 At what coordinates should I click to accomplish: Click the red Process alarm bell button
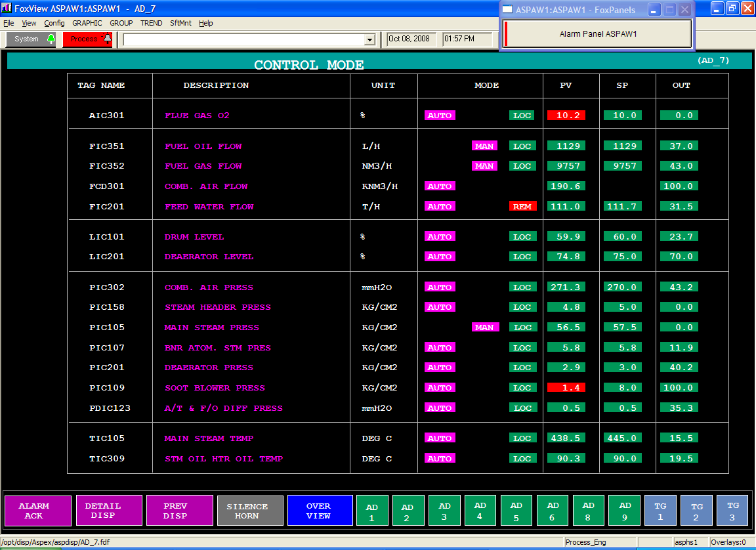pos(88,39)
